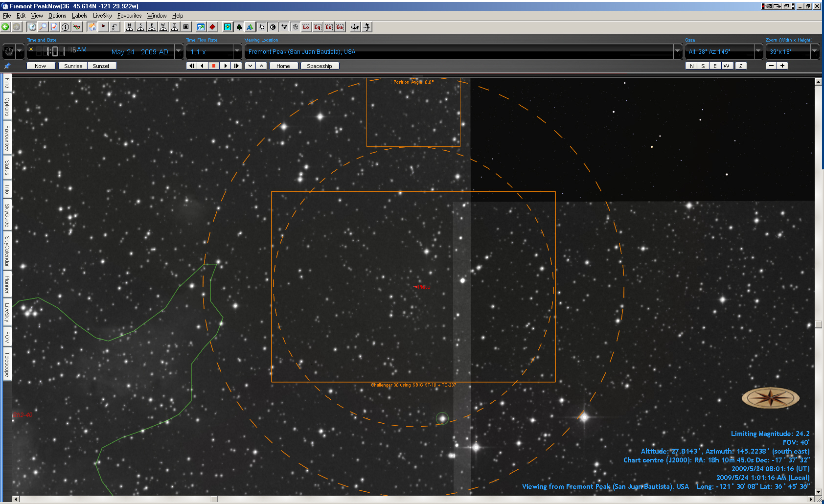The width and height of the screenshot is (824, 504).
Task: Toggle Local (Lo) coordinate grid
Action: point(306,27)
